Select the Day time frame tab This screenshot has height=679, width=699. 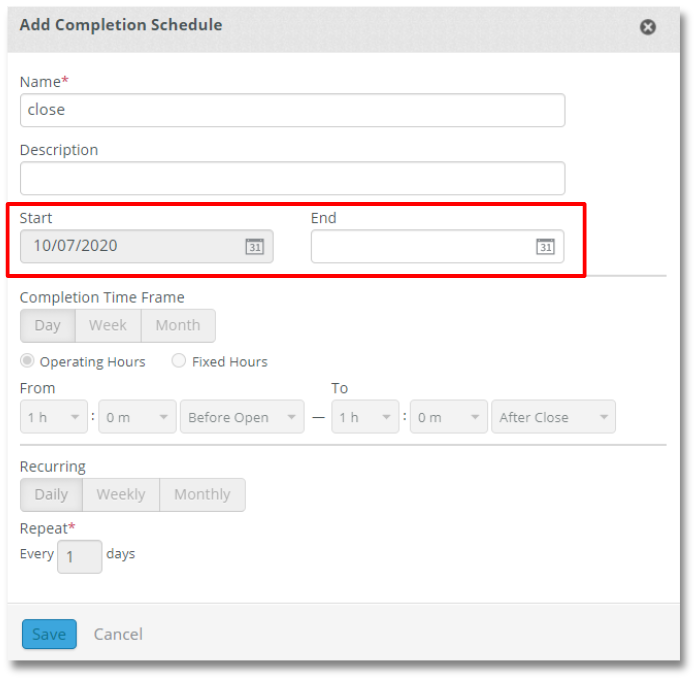(x=47, y=326)
